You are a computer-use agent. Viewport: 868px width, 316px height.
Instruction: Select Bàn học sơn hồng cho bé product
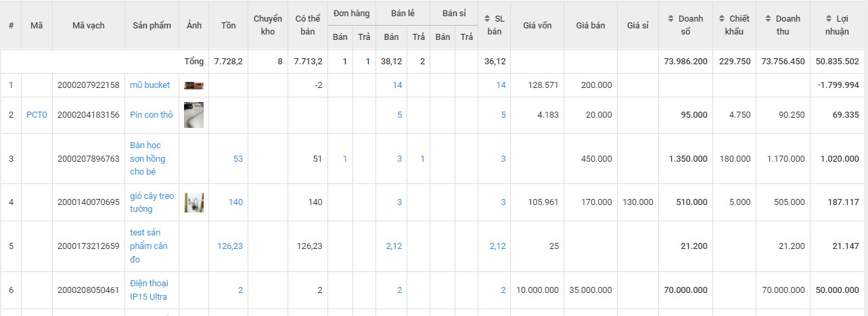coord(147,158)
